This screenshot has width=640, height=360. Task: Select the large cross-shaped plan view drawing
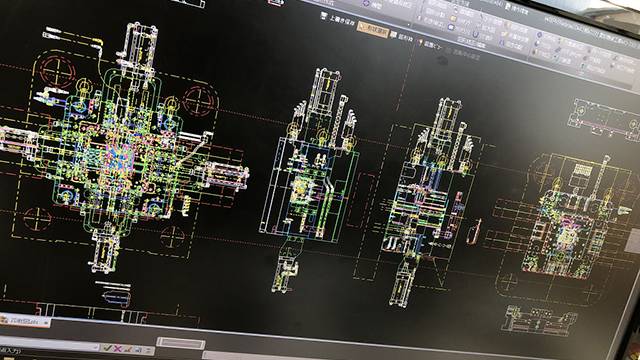tap(122, 151)
